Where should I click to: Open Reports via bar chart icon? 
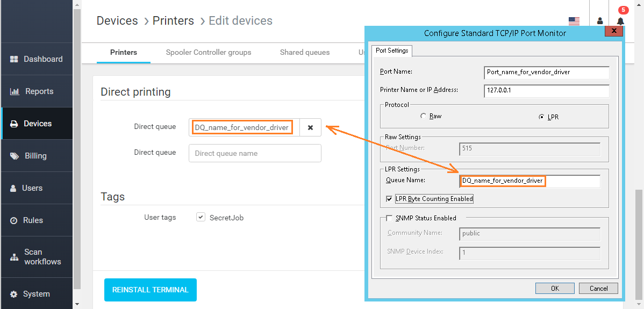click(x=15, y=91)
